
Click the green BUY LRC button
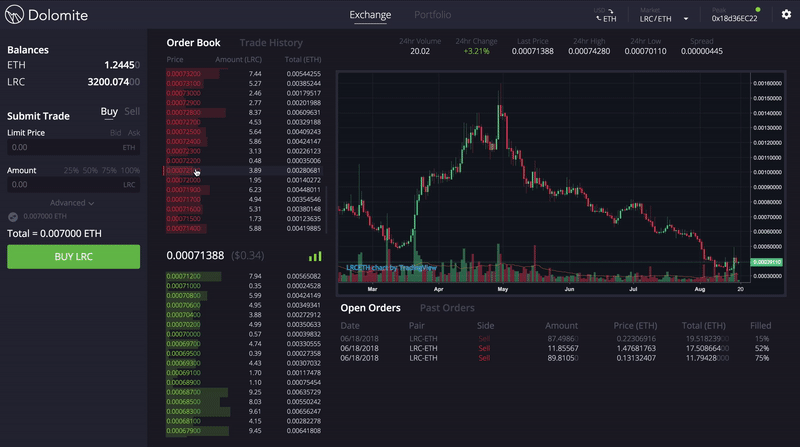click(73, 257)
